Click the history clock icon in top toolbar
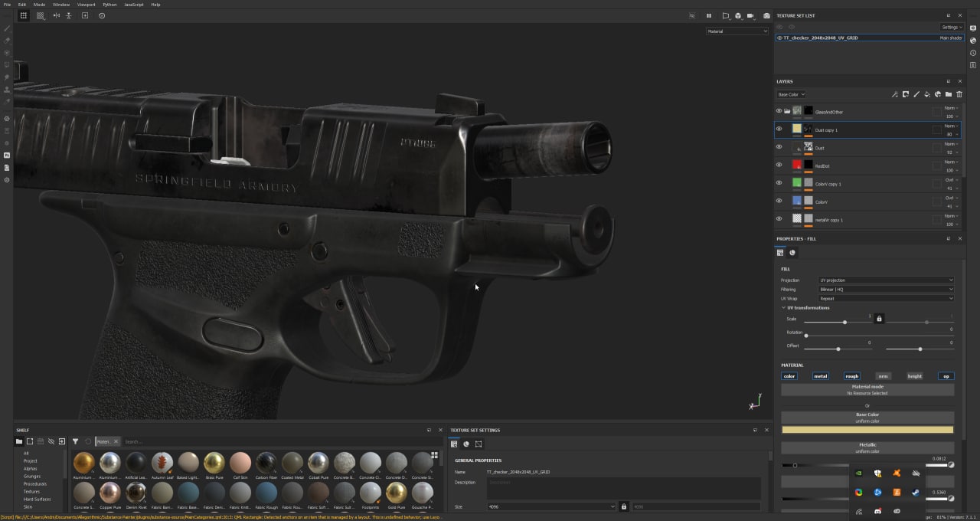980x521 pixels. tap(102, 15)
